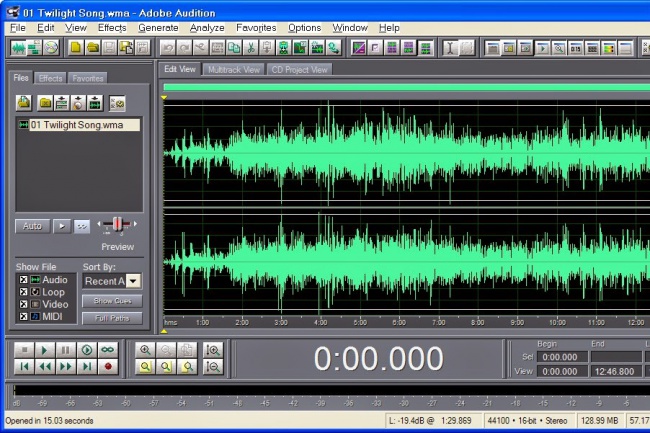
Task: Click the small preview Play button in Files panel
Action: [x=62, y=226]
